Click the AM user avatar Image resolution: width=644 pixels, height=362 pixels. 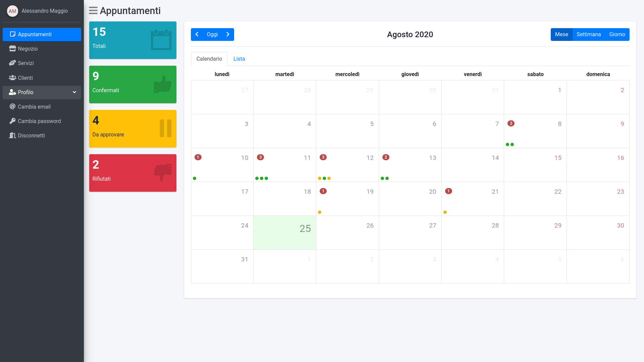point(12,11)
